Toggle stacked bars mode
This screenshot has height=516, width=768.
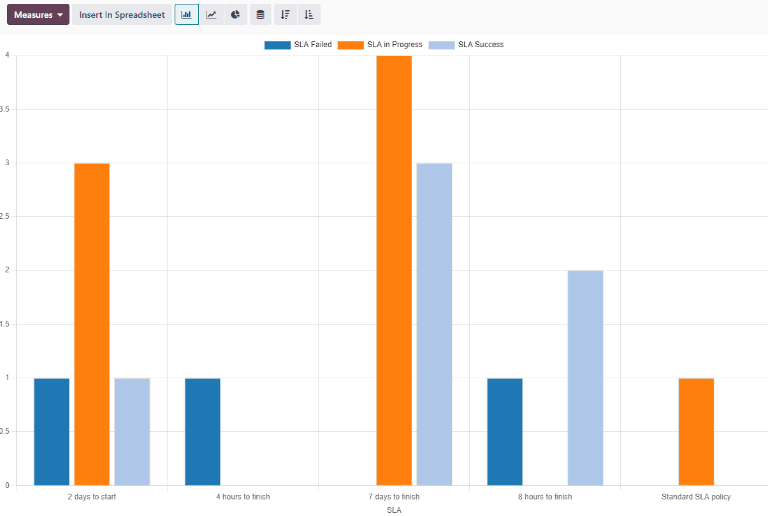(260, 15)
